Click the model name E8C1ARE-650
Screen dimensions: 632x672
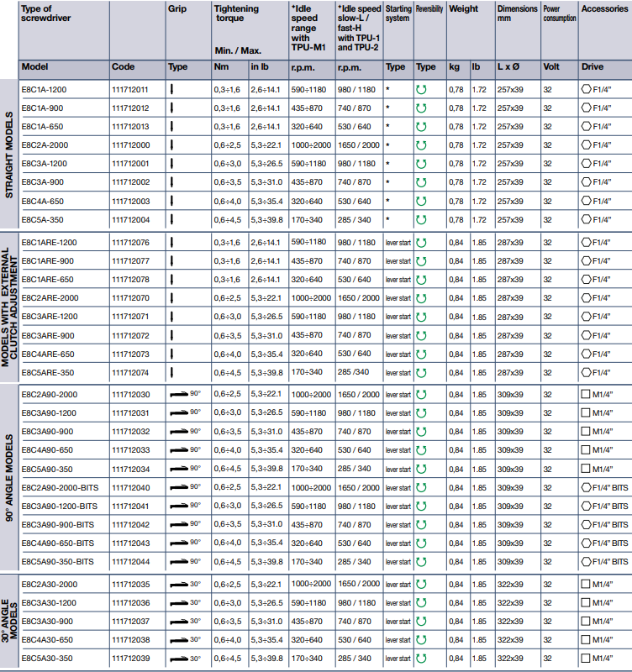47,280
